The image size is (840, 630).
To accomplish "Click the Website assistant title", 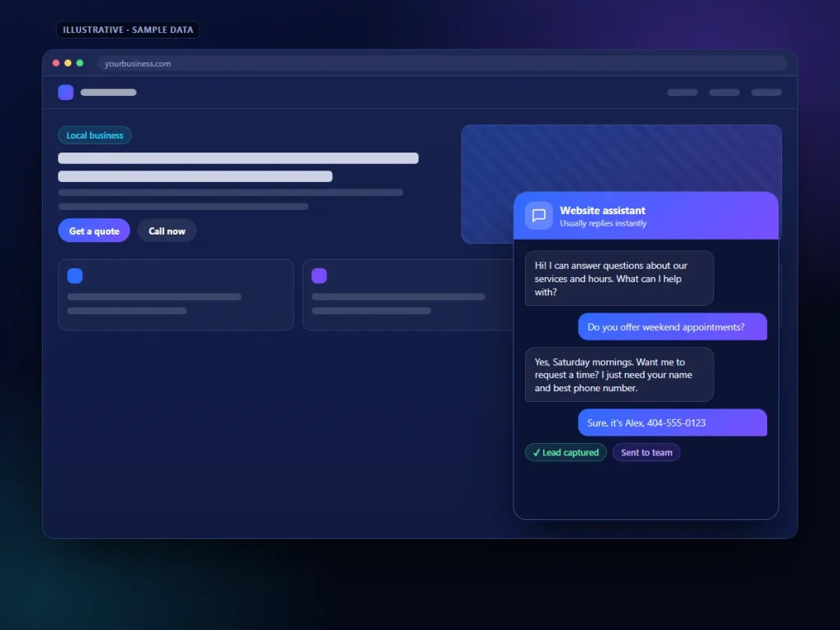I will tap(603, 211).
